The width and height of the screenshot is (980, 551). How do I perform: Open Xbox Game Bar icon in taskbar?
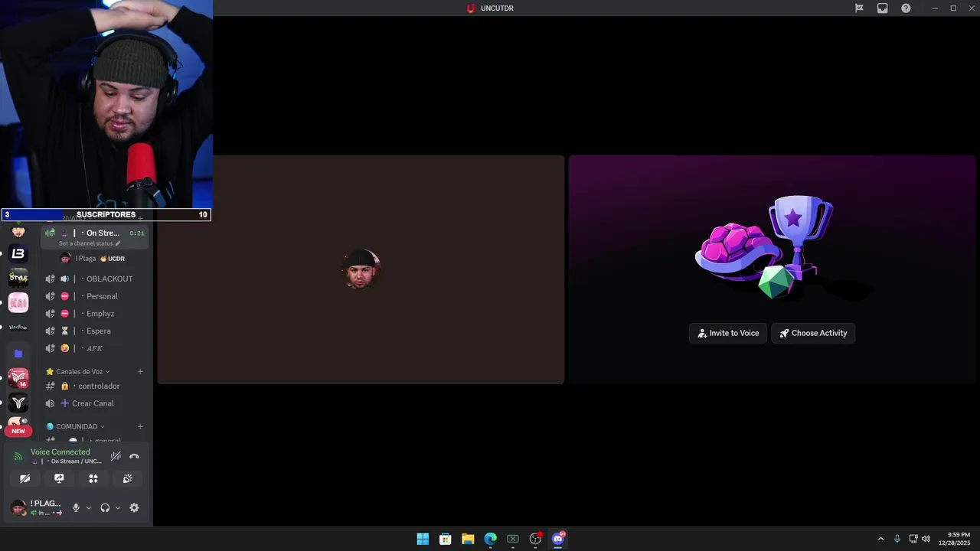tap(513, 539)
